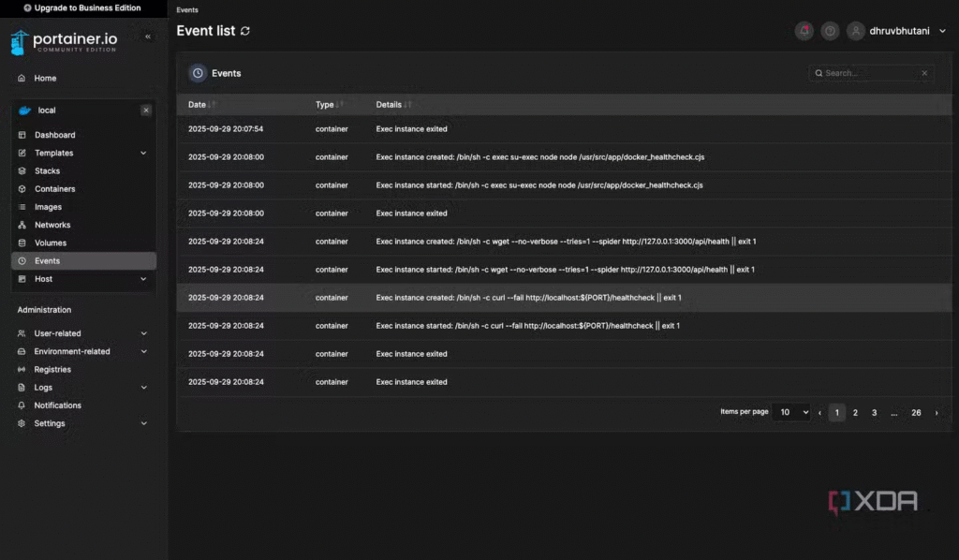Navigate to Volumes in sidebar
This screenshot has width=959, height=560.
click(51, 243)
